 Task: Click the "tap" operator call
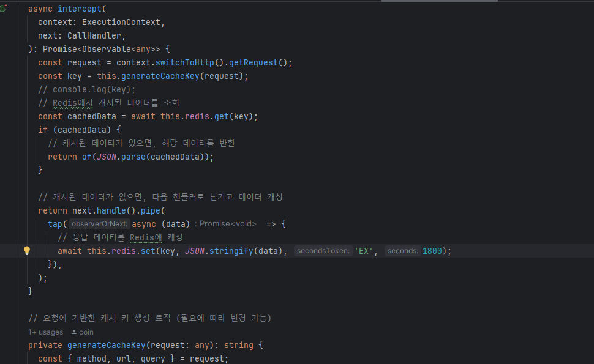point(55,224)
